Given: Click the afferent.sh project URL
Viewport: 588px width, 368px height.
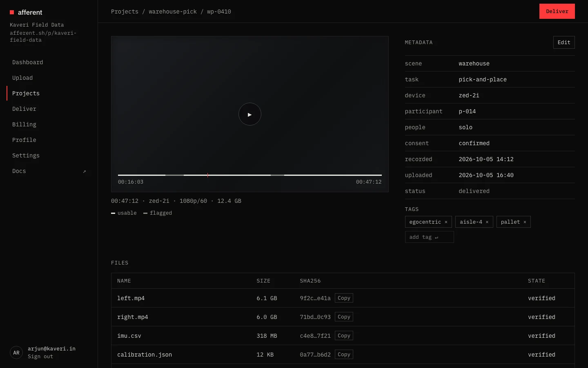Looking at the screenshot, I should (43, 36).
